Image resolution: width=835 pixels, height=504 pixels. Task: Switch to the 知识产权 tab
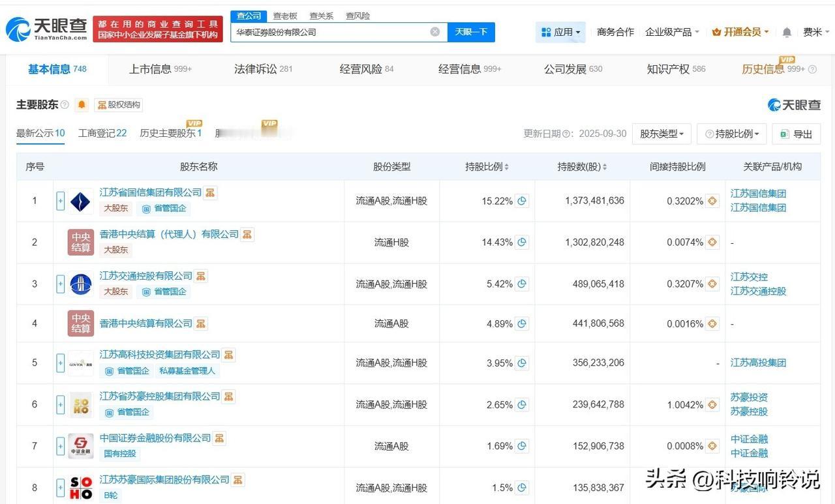point(676,69)
